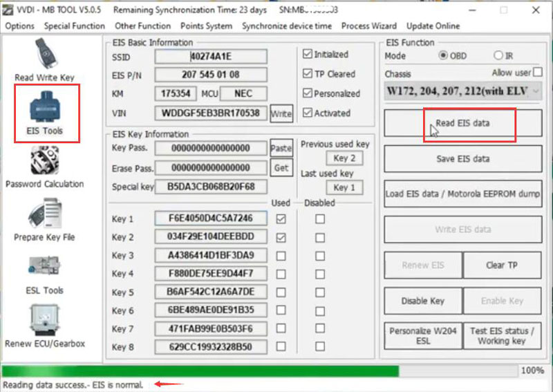The width and height of the screenshot is (553, 392).
Task: Toggle the Used checkbox for Key 1
Action: [281, 218]
